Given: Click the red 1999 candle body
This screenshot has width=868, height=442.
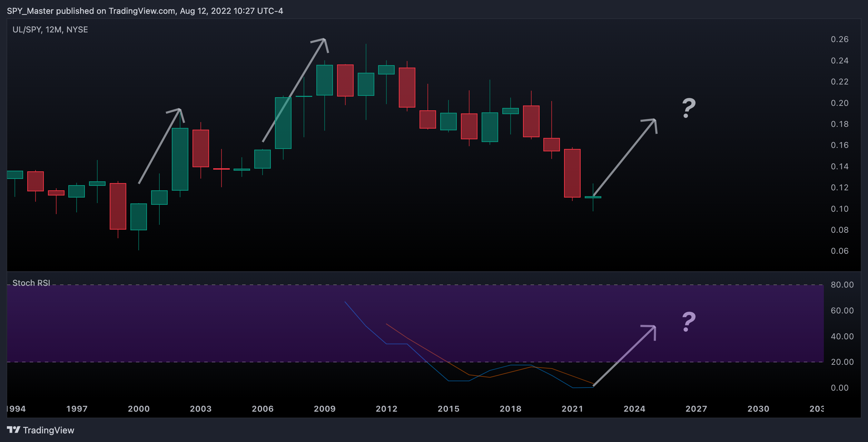Looking at the screenshot, I should (118, 206).
